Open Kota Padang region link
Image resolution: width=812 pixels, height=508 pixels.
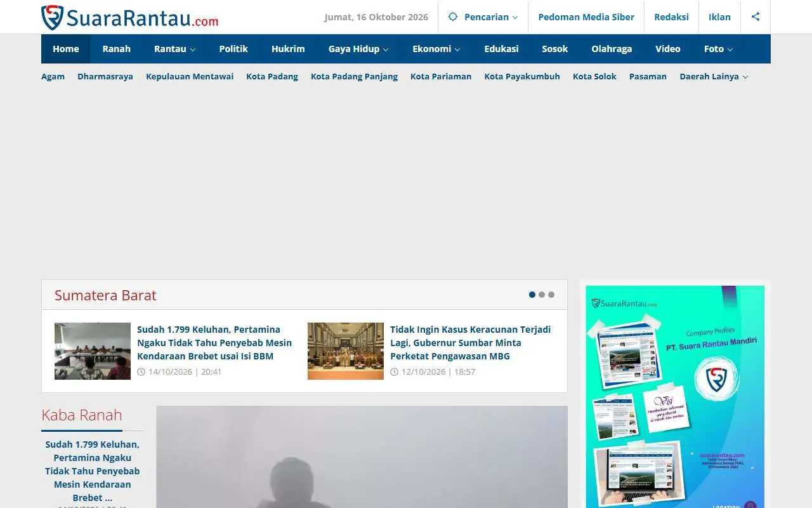(x=272, y=76)
